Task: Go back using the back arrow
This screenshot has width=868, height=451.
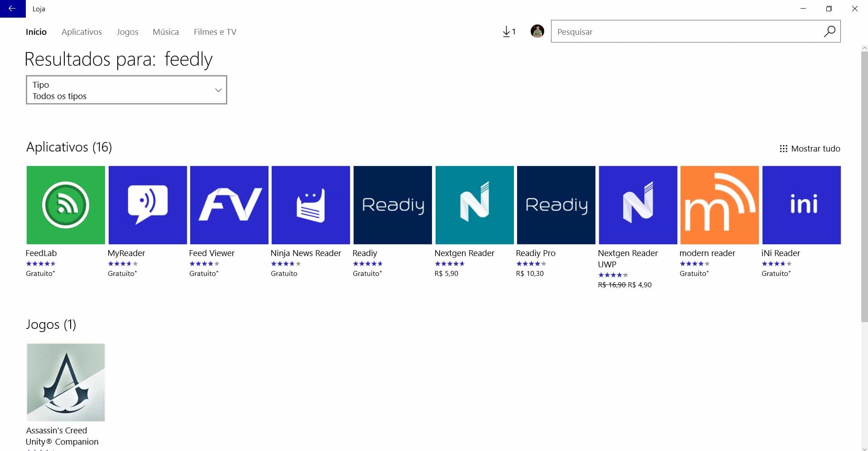Action: click(12, 9)
